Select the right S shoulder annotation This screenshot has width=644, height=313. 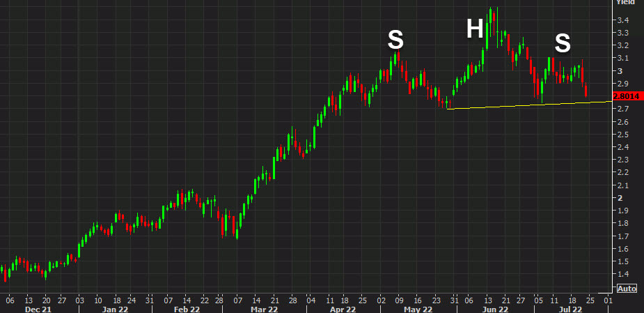(x=563, y=44)
